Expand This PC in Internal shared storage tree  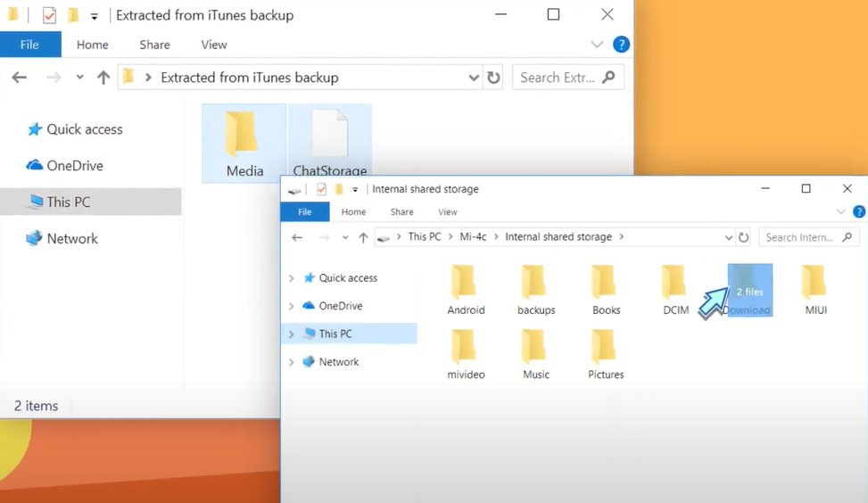291,334
